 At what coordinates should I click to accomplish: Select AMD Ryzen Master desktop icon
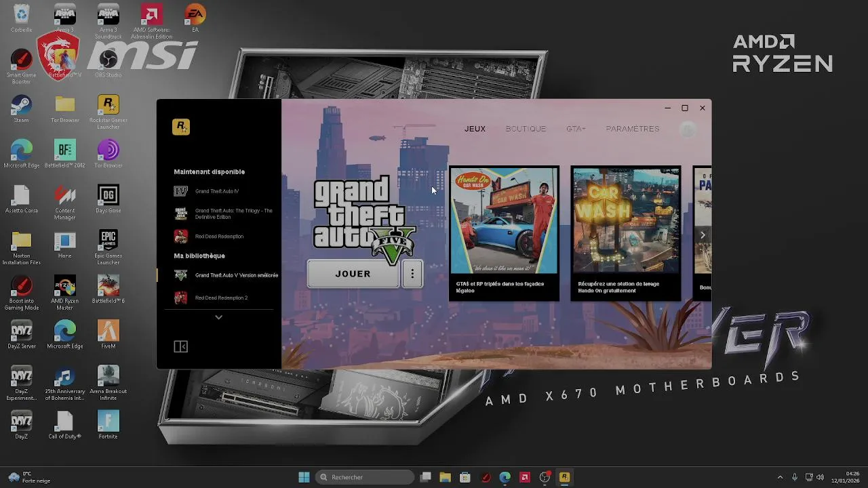[65, 293]
